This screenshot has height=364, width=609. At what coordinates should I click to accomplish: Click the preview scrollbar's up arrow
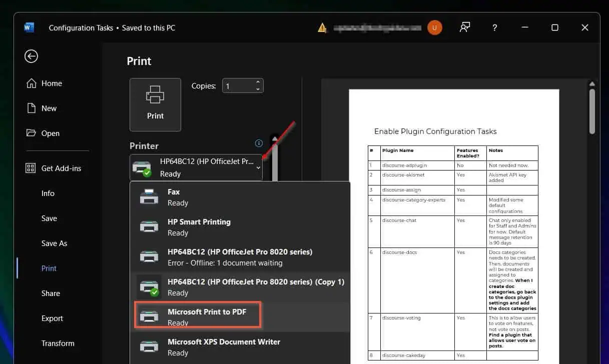click(x=592, y=83)
